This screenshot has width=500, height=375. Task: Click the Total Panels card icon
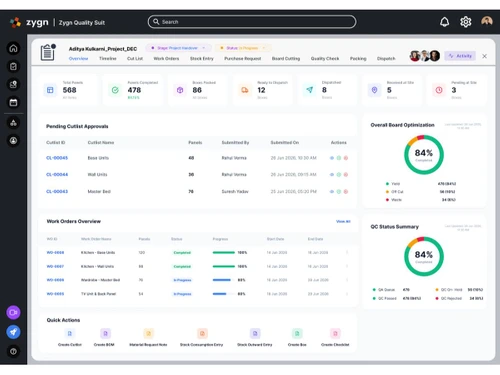pos(50,90)
